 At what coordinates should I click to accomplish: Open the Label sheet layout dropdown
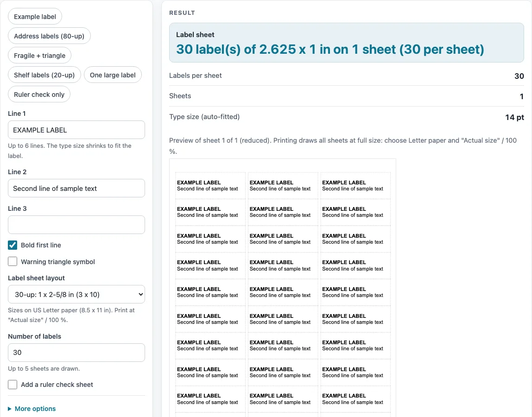(x=76, y=294)
